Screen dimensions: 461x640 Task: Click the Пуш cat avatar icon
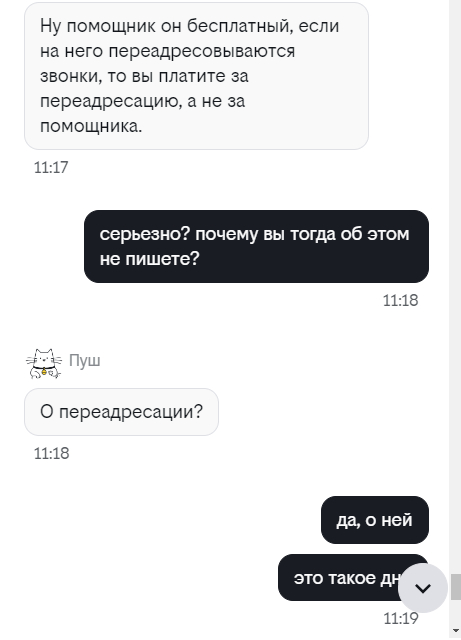44,363
